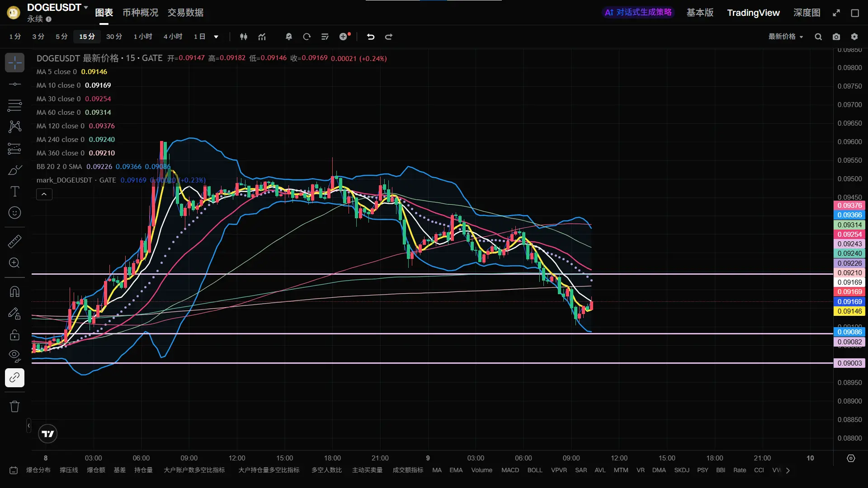
Task: Toggle lock all drawings
Action: point(14,335)
